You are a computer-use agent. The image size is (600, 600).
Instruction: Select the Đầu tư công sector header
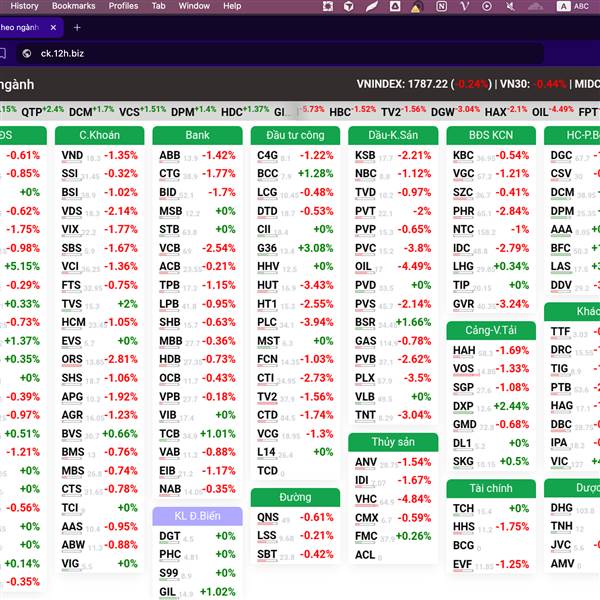pos(295,135)
